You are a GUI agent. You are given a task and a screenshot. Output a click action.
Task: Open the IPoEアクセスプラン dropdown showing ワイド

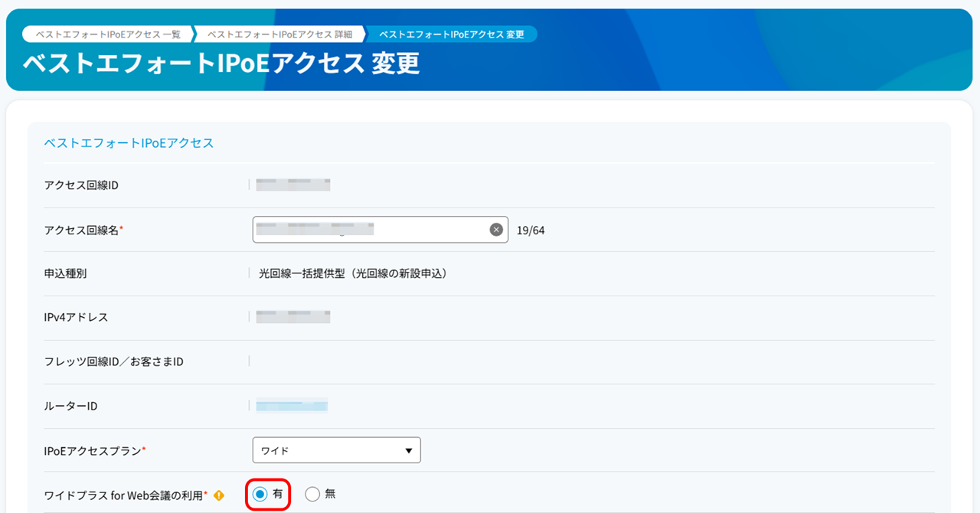click(x=337, y=450)
